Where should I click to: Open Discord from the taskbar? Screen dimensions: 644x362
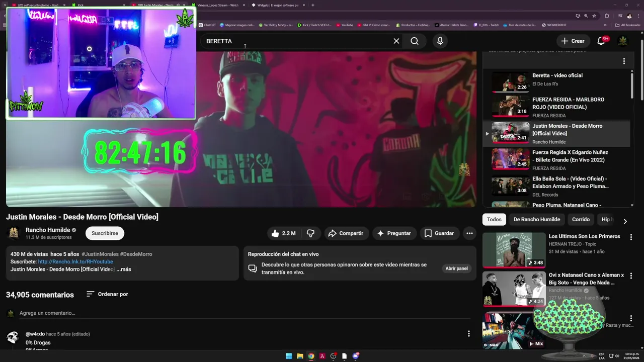tap(356, 356)
